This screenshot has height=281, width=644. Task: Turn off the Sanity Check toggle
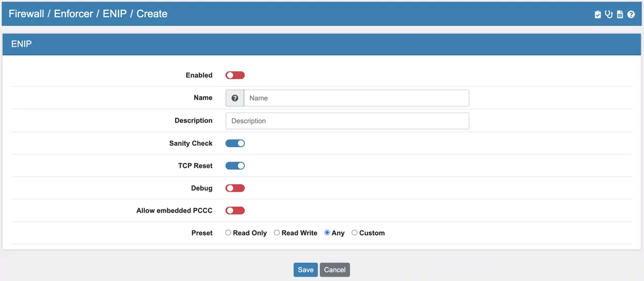pos(235,143)
